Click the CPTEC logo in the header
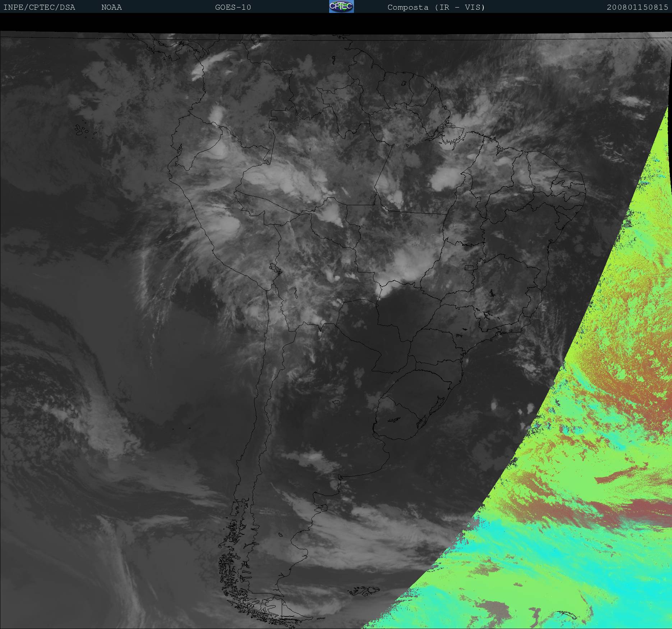Viewport: 672px width, 629px height. click(341, 6)
